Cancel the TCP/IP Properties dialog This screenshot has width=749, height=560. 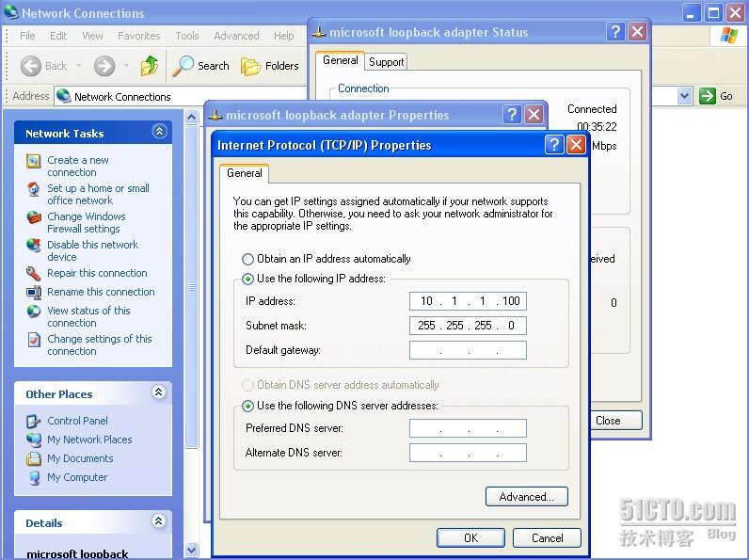tap(547, 538)
